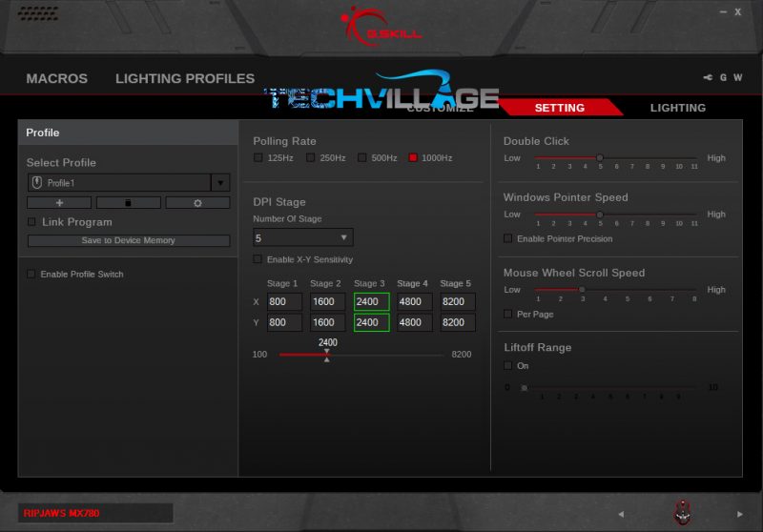Adjust Windows Pointer Speed slider
The width and height of the screenshot is (763, 532).
[600, 215]
